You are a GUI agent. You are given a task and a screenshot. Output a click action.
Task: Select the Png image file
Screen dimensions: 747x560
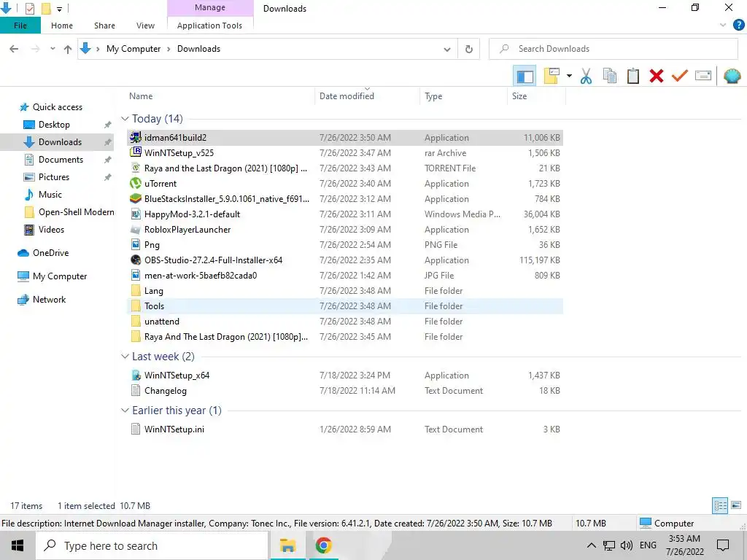(345, 245)
